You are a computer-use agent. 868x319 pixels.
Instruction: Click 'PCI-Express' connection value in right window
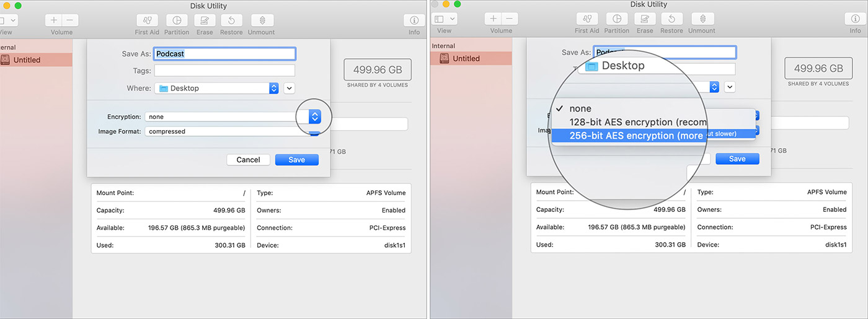(828, 227)
